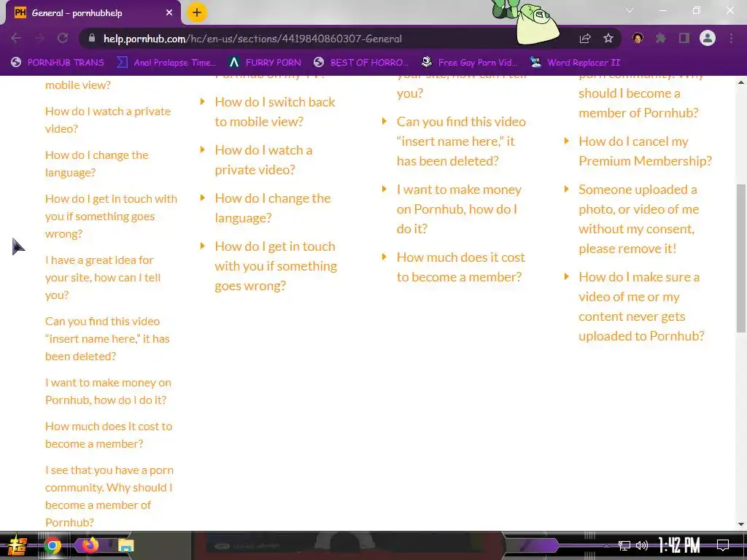Open a new tab with the plus button
Image resolution: width=747 pixels, height=560 pixels.
pyautogui.click(x=197, y=12)
